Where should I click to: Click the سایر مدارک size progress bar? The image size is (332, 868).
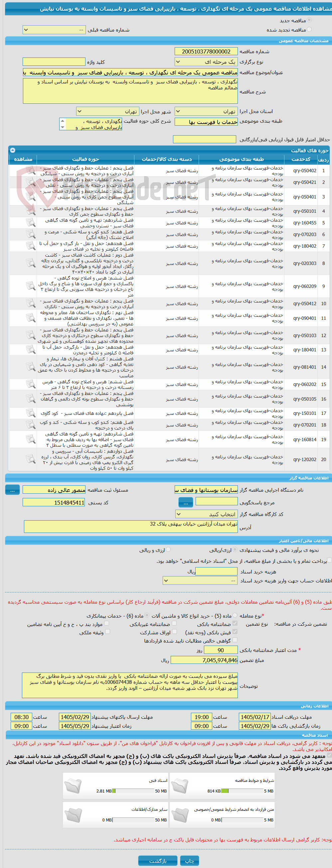click(133, 820)
